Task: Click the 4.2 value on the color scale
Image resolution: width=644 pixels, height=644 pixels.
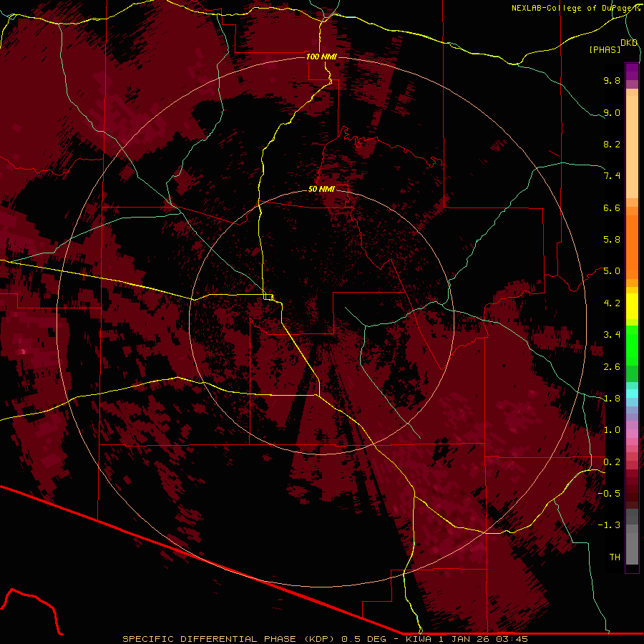Action: 612,303
